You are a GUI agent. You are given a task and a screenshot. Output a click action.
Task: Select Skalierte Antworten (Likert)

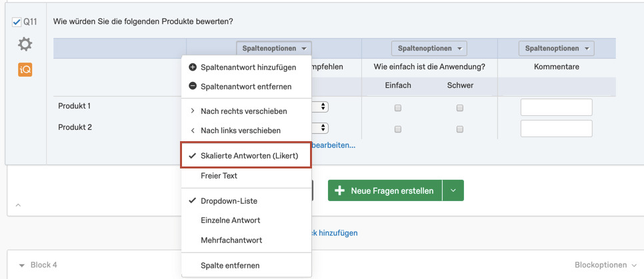[x=247, y=156]
